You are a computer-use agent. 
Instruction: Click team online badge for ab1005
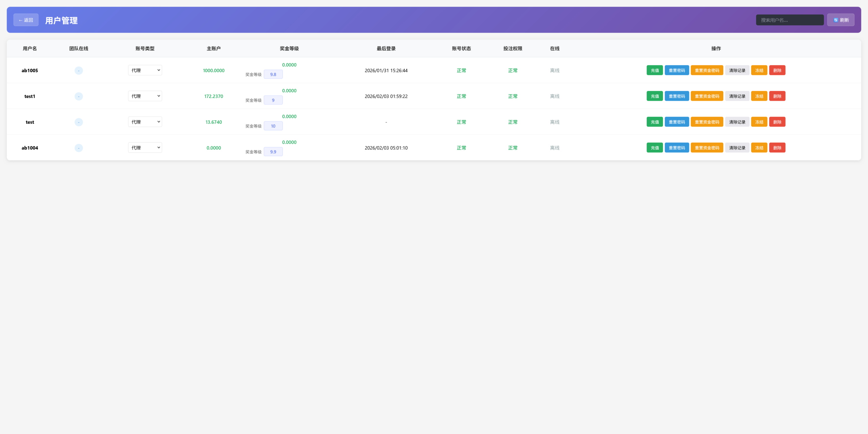point(79,70)
